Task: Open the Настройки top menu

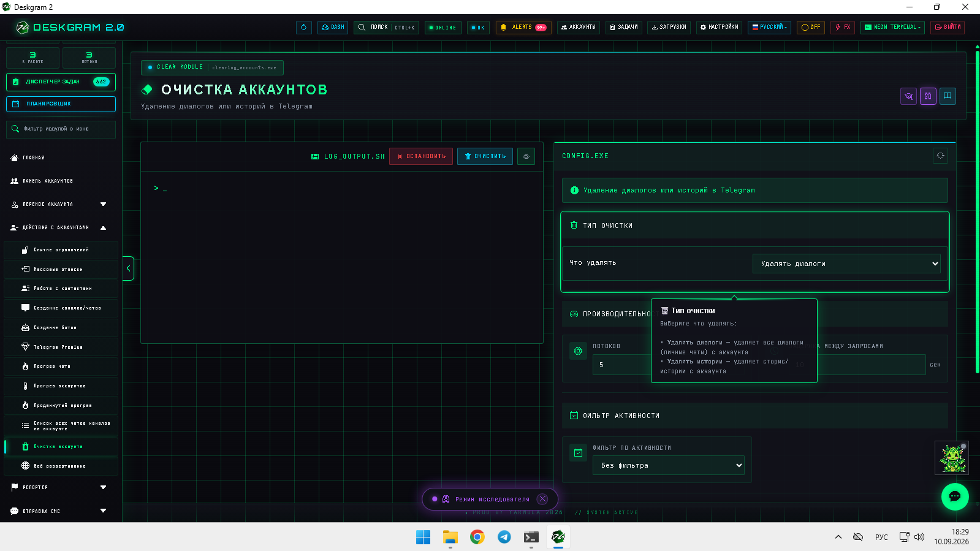Action: click(719, 28)
